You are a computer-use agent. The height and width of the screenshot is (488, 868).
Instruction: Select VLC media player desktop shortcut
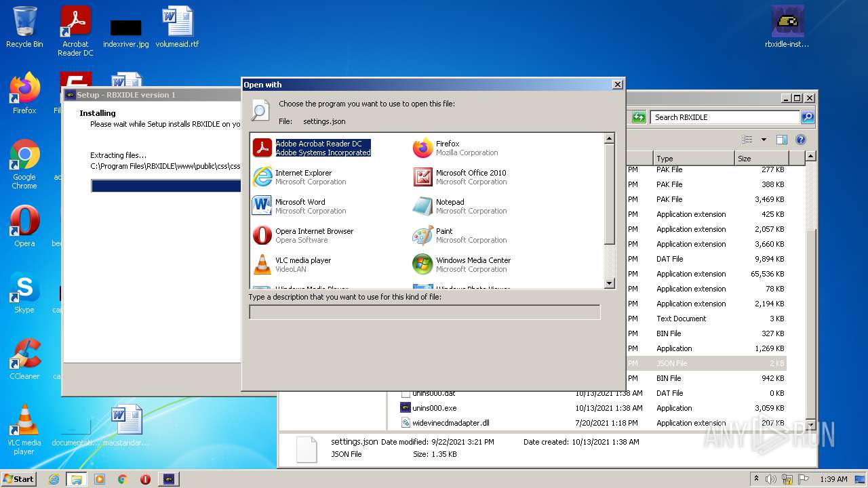pos(24,430)
